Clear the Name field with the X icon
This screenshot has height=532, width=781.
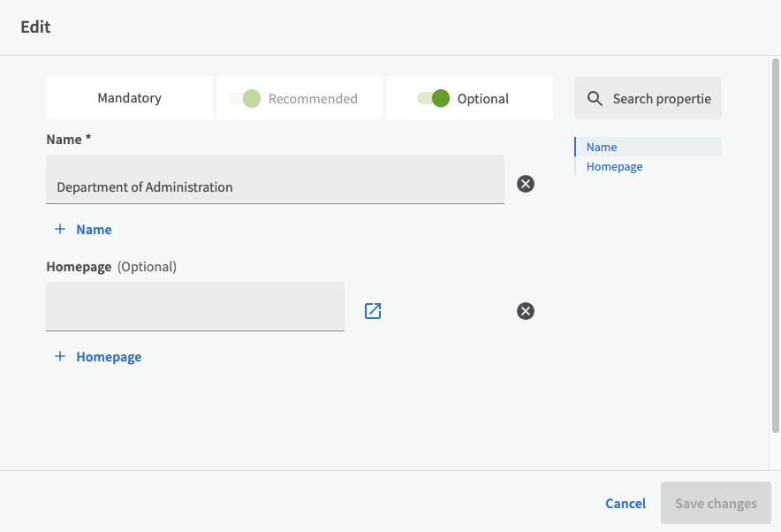pyautogui.click(x=526, y=184)
